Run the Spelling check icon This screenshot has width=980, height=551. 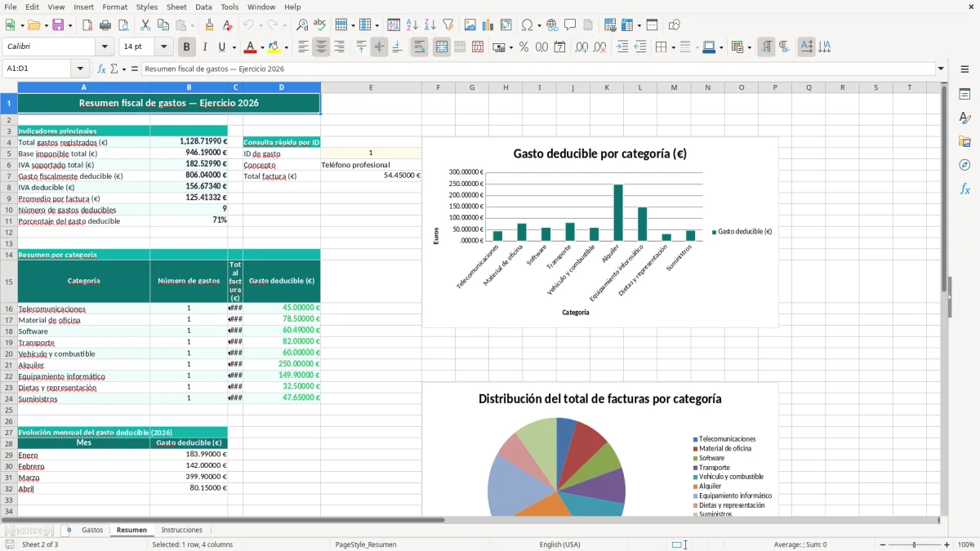(320, 25)
